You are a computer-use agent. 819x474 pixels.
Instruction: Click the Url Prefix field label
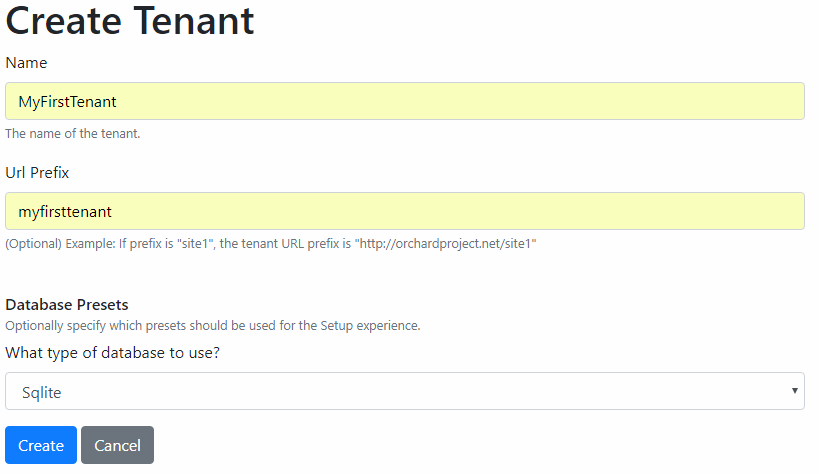37,172
